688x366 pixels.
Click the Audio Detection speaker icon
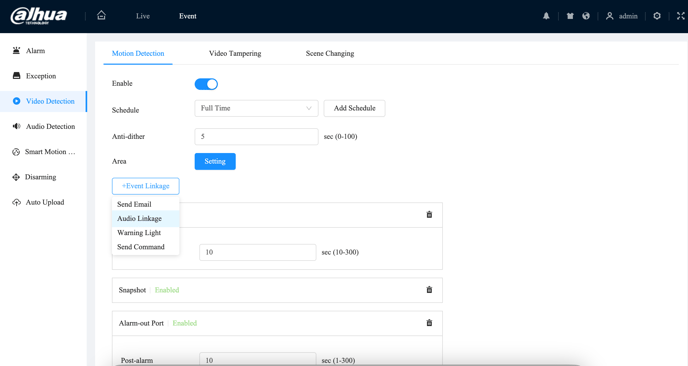(x=16, y=126)
